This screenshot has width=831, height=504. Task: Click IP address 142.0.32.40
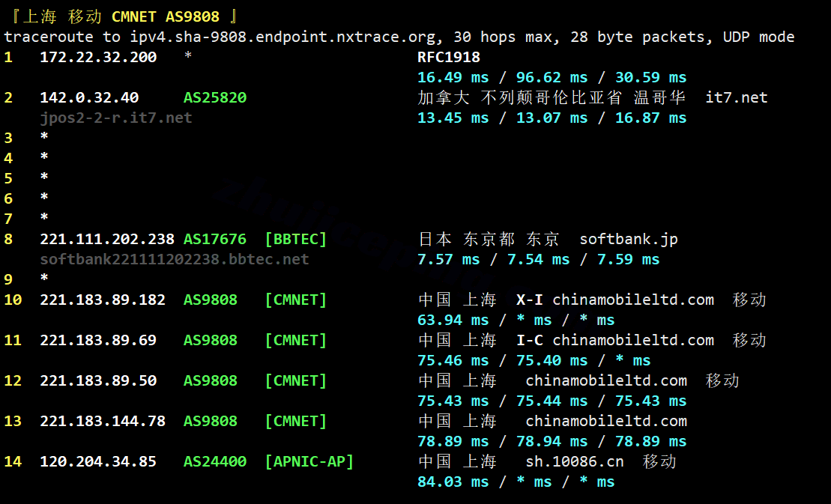pos(89,97)
